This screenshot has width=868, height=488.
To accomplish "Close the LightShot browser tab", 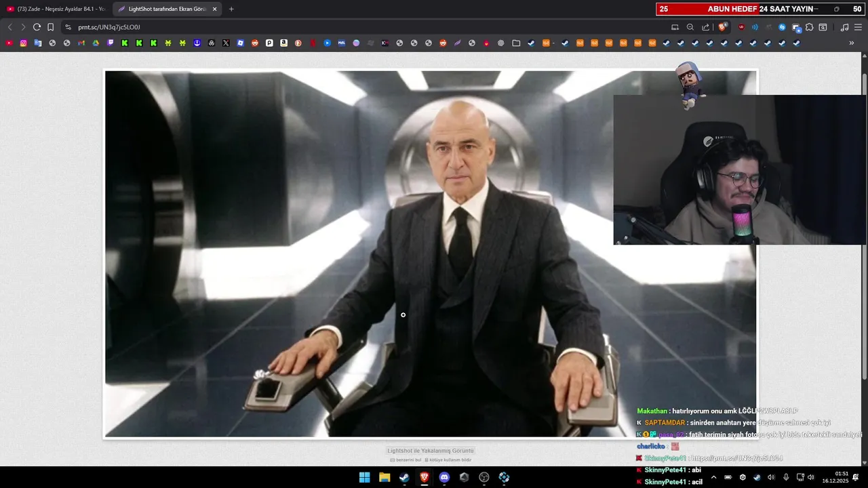I will click(214, 9).
